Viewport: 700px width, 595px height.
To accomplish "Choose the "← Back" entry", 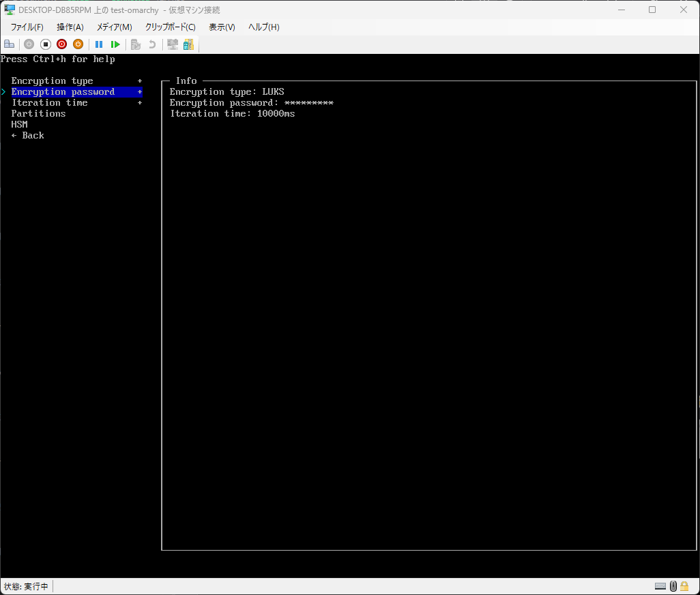I will click(28, 135).
